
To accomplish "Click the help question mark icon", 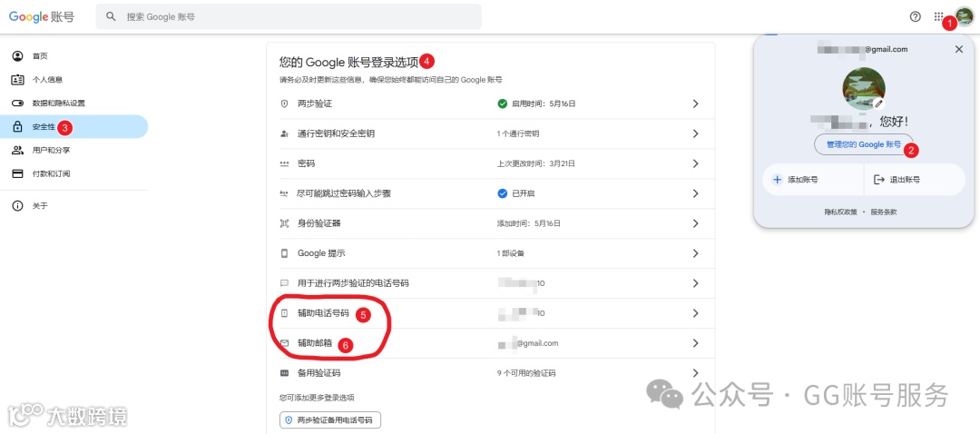I will point(915,17).
